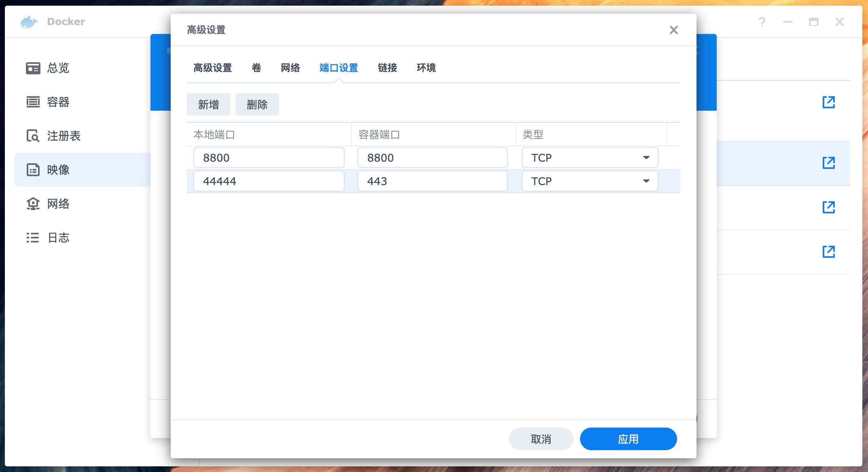Click the Image (映像) sidebar icon

click(33, 170)
